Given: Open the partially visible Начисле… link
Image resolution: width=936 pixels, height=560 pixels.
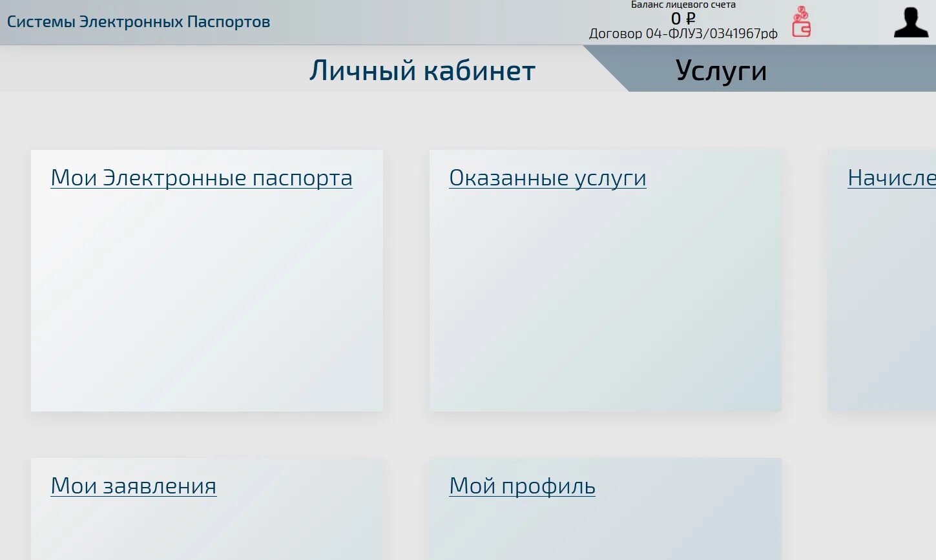Looking at the screenshot, I should tap(891, 178).
